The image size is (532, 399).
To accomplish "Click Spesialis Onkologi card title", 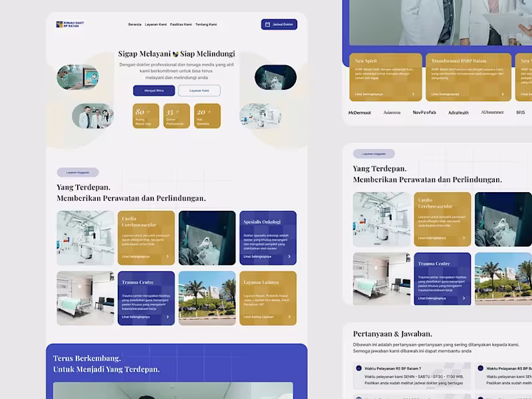I will click(262, 222).
